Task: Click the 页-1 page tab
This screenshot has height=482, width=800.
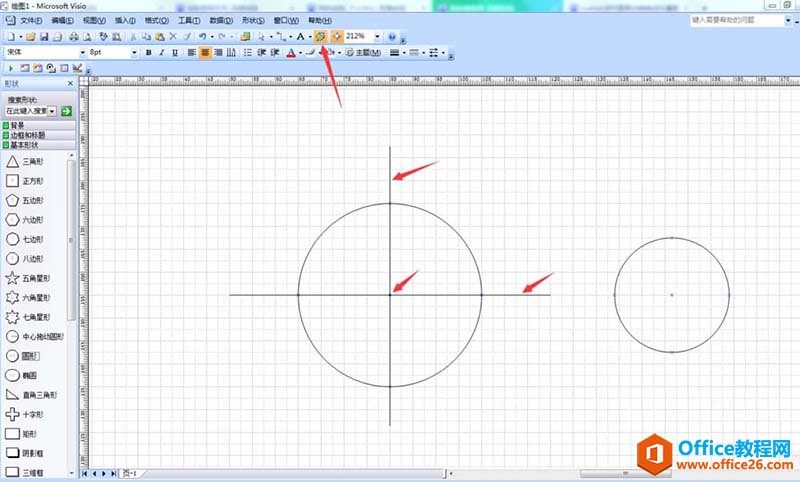Action: point(130,474)
